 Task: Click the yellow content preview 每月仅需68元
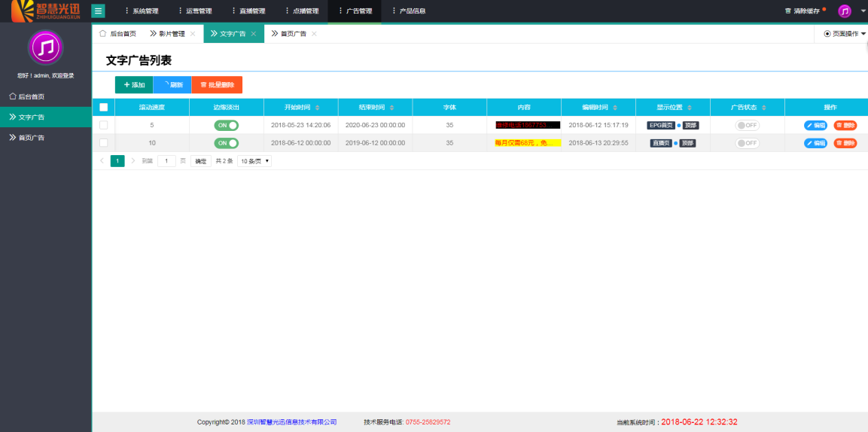click(528, 143)
